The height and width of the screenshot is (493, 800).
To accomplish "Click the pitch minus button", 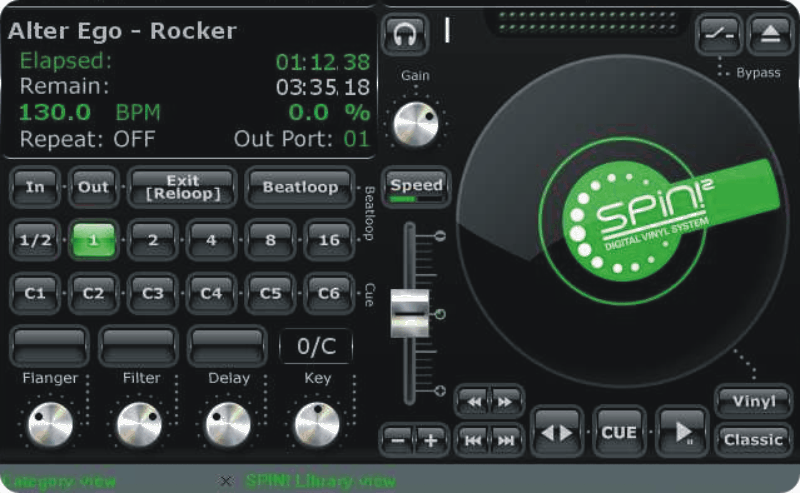I will pos(398,440).
